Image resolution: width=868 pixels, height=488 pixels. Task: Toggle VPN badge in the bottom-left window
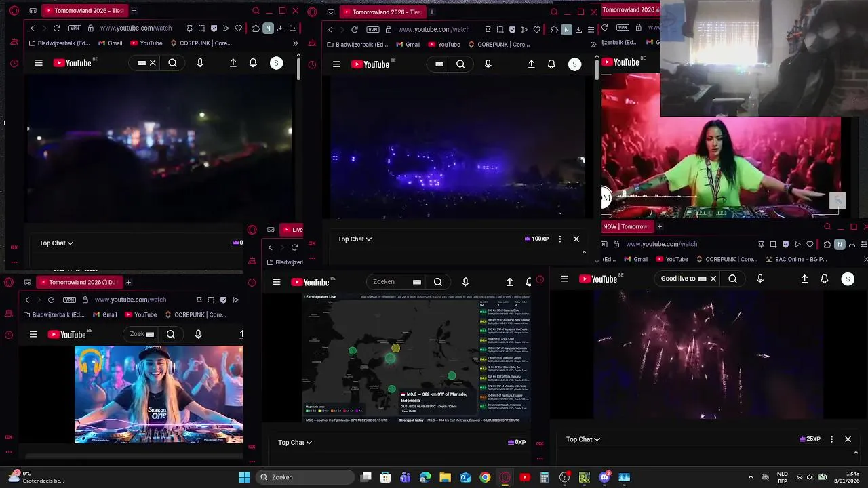69,300
